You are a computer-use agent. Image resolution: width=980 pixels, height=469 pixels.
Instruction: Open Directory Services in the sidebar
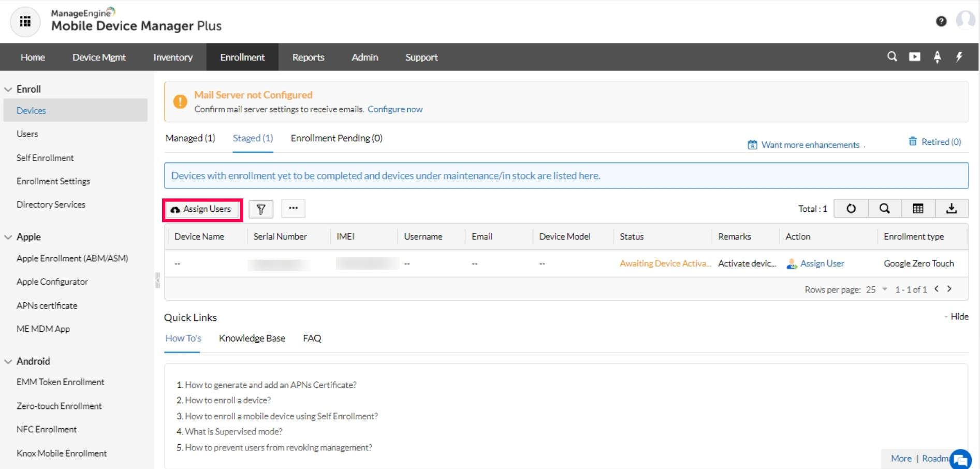[x=51, y=204]
